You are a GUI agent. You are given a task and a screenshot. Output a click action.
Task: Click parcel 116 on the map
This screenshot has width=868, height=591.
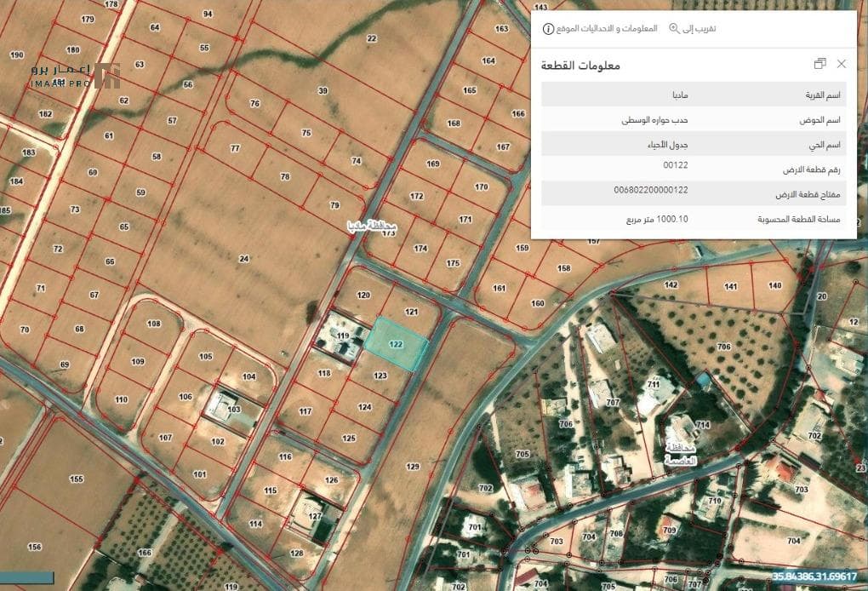pos(286,457)
